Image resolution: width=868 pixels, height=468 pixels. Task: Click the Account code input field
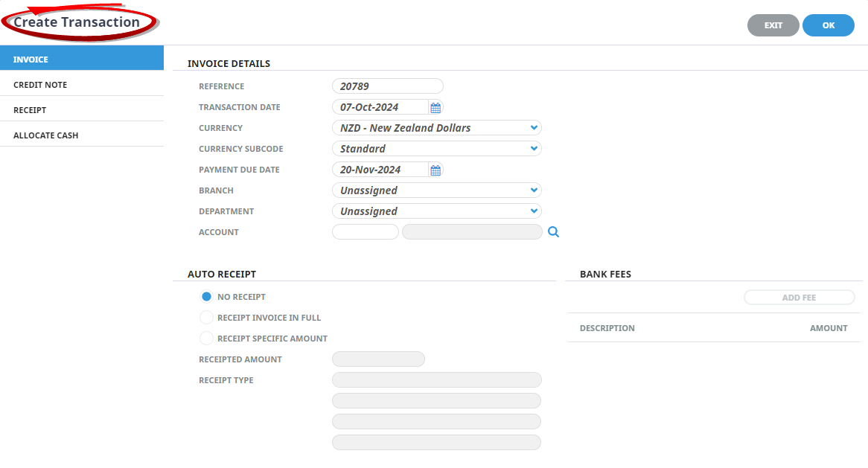click(x=365, y=232)
